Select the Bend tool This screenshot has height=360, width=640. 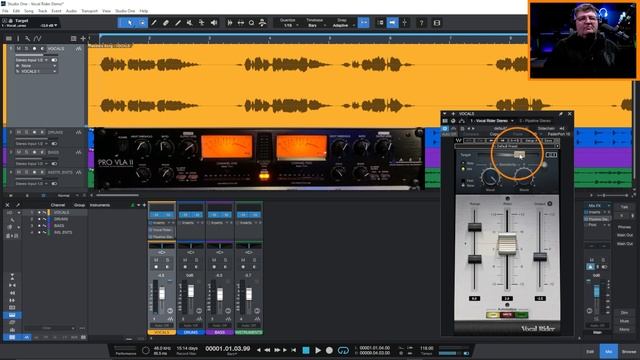click(202, 23)
